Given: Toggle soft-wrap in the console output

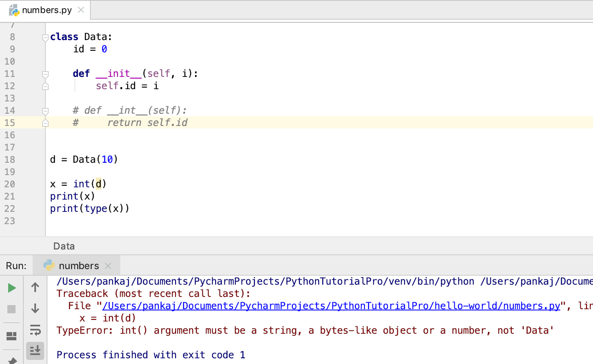Looking at the screenshot, I should 35,330.
